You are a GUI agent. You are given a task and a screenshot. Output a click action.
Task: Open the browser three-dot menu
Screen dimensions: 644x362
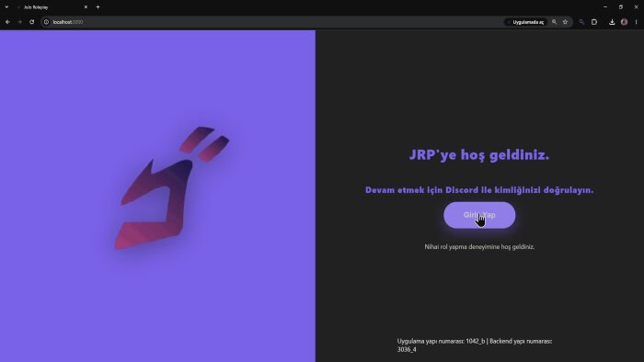click(x=637, y=22)
